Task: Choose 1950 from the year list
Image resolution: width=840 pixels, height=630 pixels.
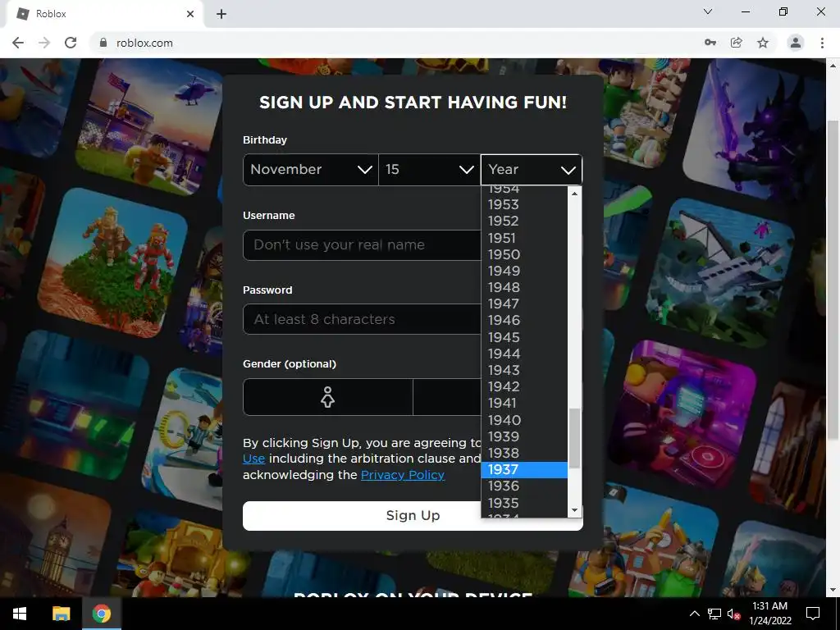Action: tap(524, 254)
